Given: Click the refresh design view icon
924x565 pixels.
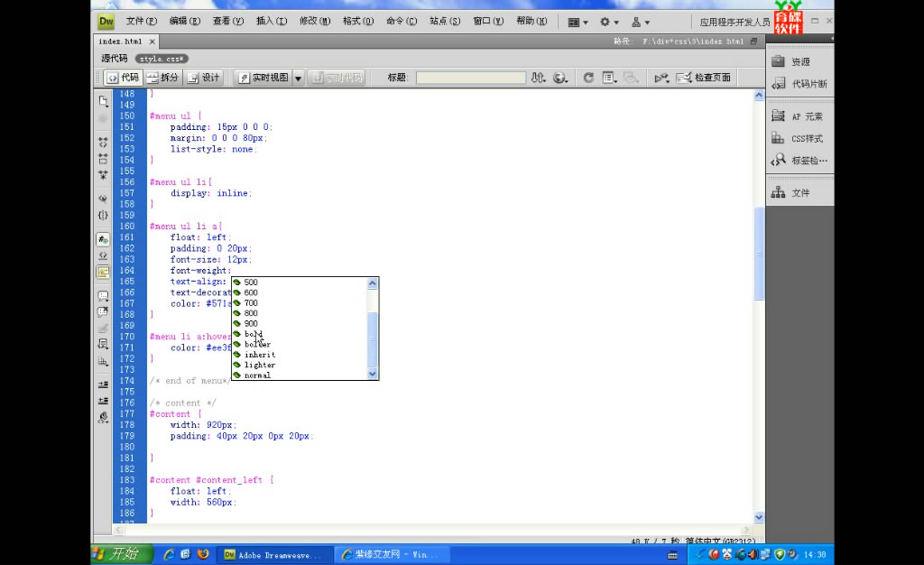Looking at the screenshot, I should tap(588, 78).
